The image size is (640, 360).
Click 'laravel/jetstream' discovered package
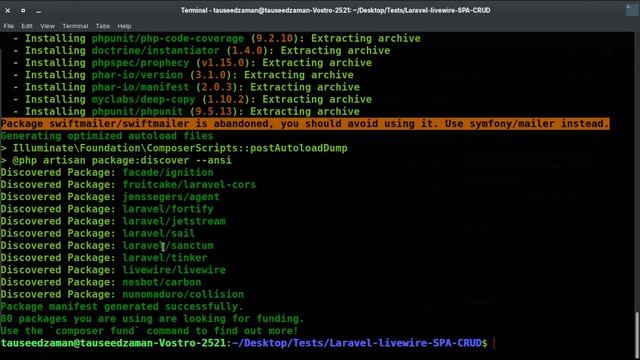[174, 221]
